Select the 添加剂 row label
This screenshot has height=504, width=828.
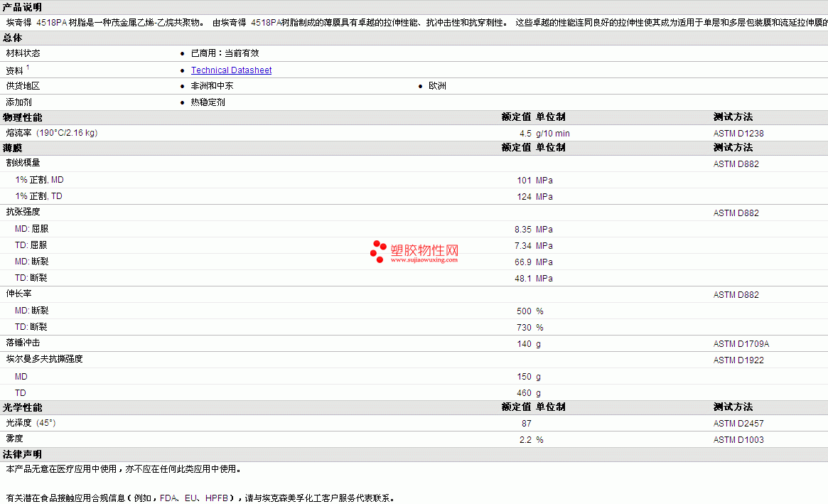18,102
